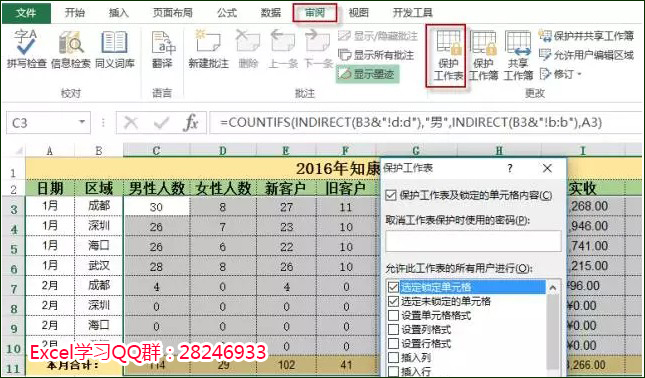The height and width of the screenshot is (378, 645).
Task: Toggle the 显示墨迹 button
Action: tap(367, 74)
